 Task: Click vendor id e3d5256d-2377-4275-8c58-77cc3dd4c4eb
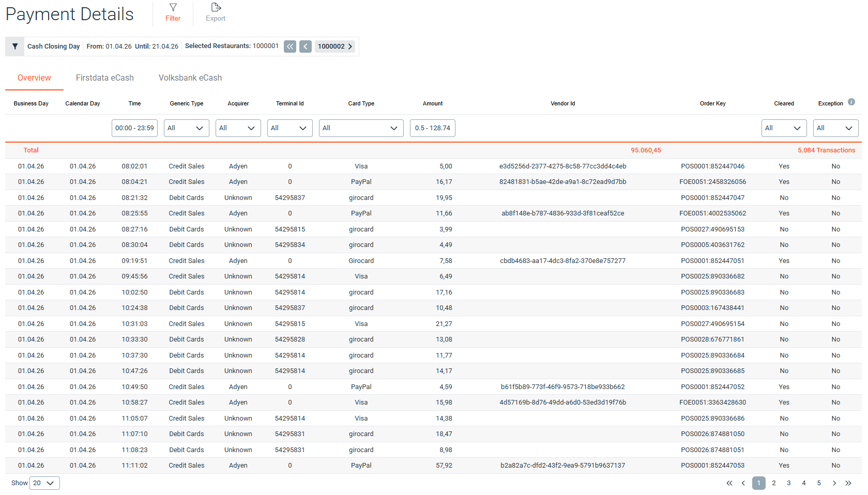563,166
